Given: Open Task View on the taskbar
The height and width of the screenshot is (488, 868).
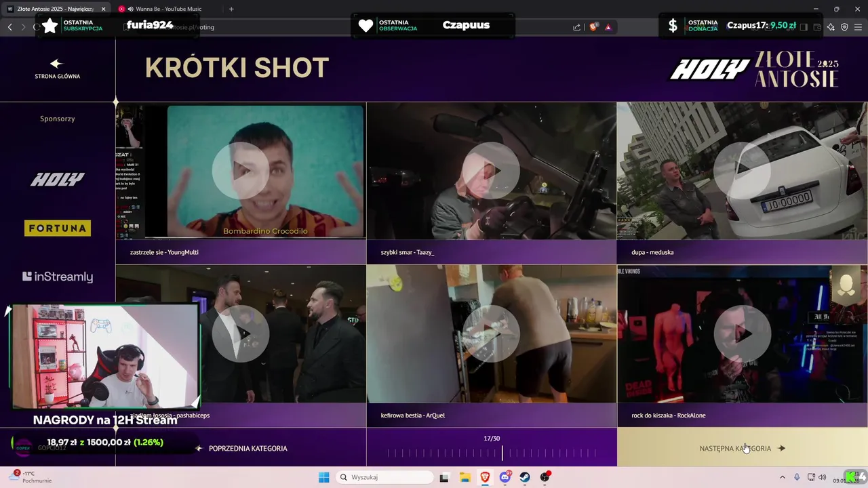Looking at the screenshot, I should click(444, 477).
